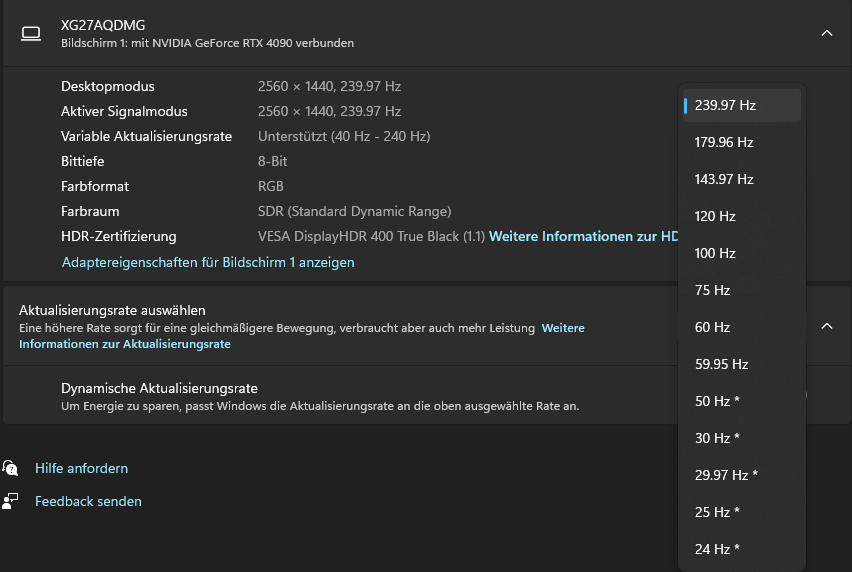Choose 179.96 Hz from refresh rate list

point(742,142)
